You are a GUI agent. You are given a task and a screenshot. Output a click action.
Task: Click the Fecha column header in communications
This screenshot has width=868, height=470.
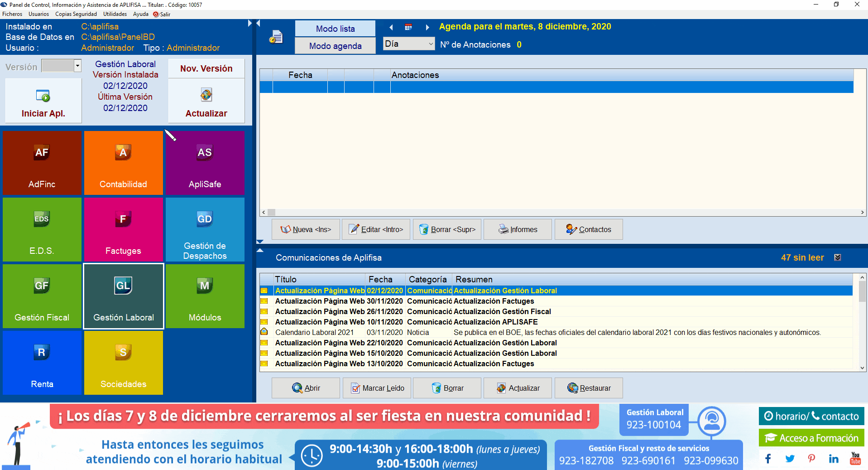click(x=385, y=279)
